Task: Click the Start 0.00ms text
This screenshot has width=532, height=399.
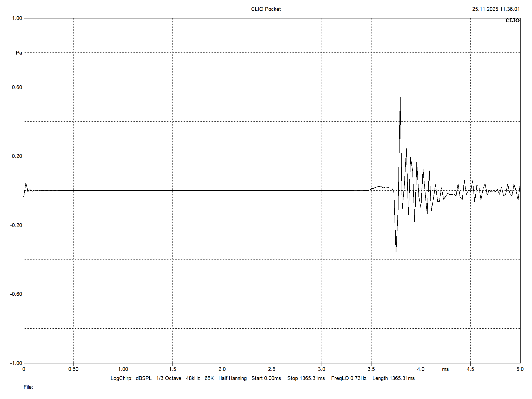Action: click(266, 378)
